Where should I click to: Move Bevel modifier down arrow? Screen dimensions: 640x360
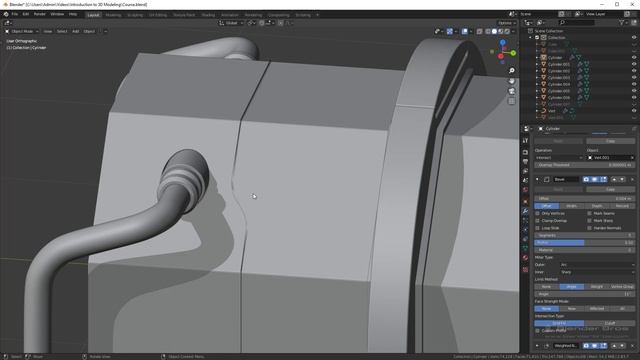pyautogui.click(x=622, y=180)
